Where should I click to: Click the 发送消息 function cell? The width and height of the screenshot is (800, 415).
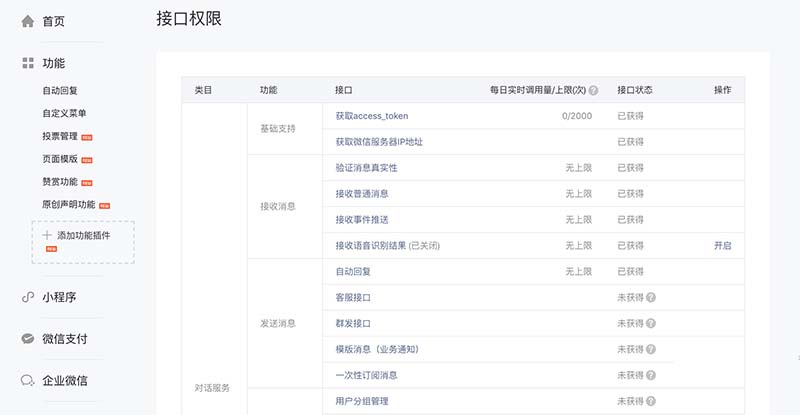click(x=278, y=324)
